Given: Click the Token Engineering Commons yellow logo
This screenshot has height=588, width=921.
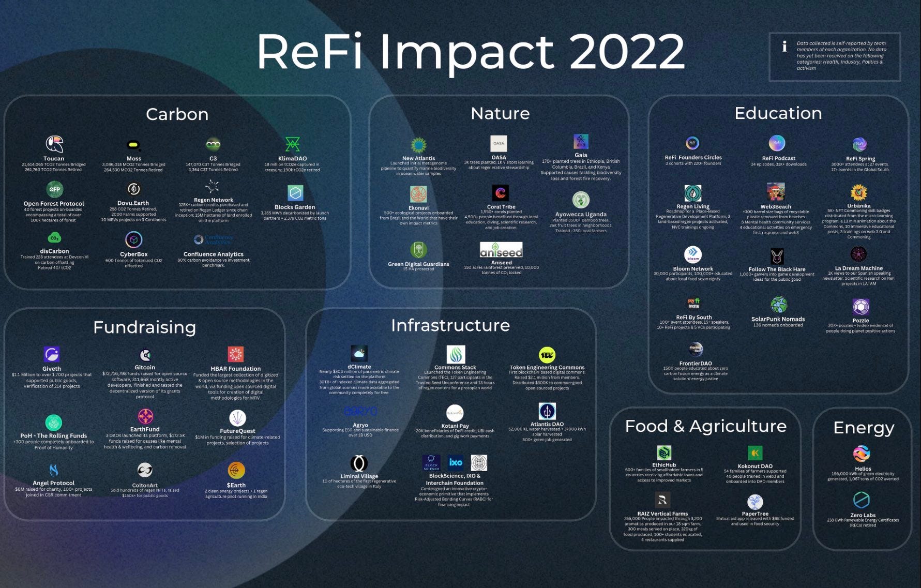Looking at the screenshot, I should tap(547, 355).
